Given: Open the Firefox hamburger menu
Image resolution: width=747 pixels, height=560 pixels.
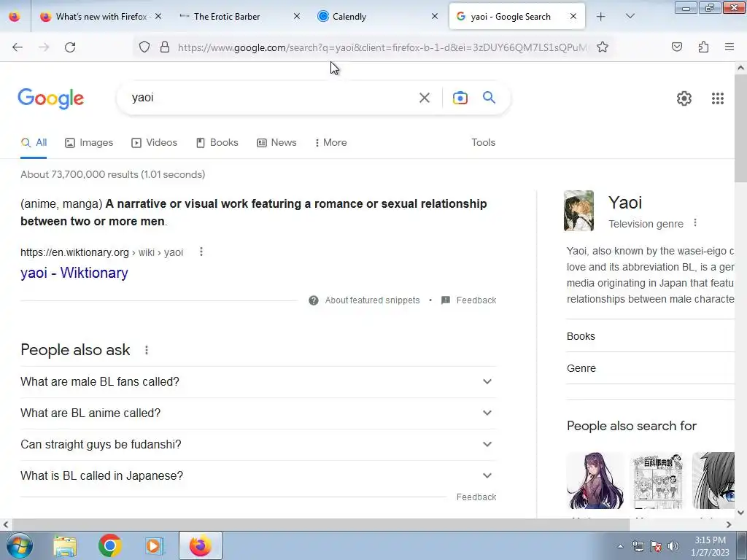Looking at the screenshot, I should tap(729, 47).
